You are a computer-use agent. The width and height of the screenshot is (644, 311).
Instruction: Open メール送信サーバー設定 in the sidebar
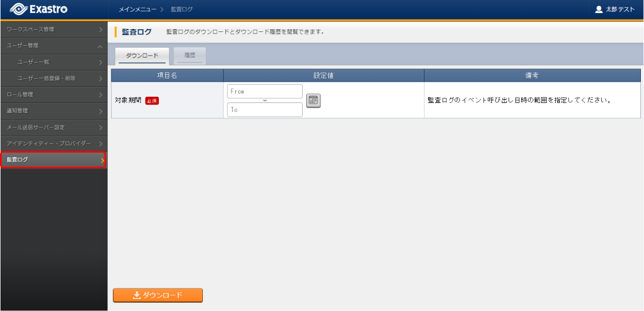pos(53,127)
